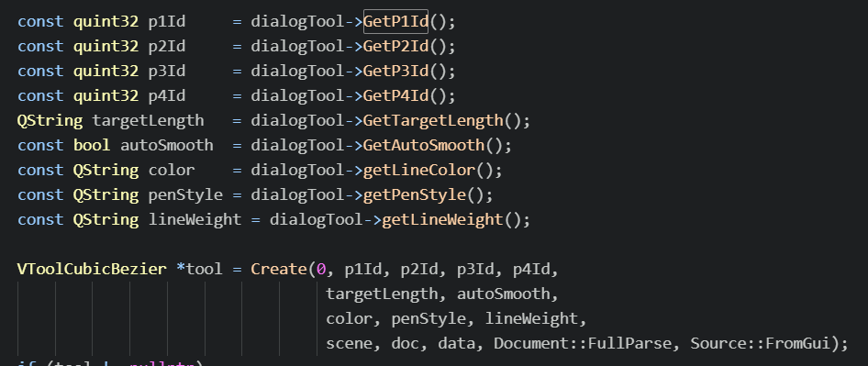868x366 pixels.
Task: Click the p2Id argument in the Create call
Action: coord(419,270)
